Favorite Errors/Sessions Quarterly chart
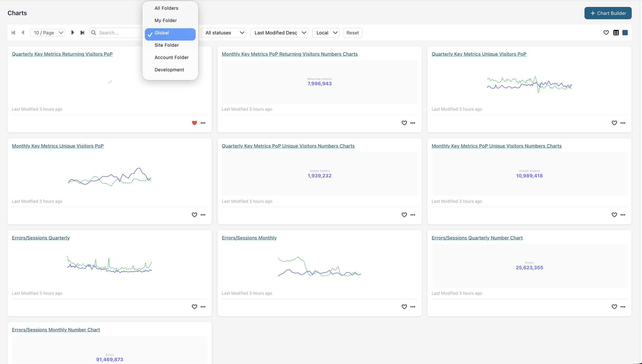 (194, 307)
